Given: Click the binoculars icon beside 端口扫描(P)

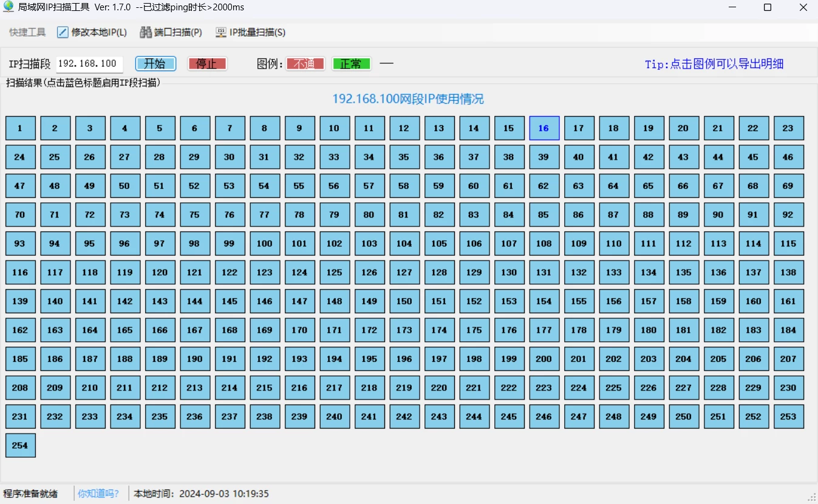Looking at the screenshot, I should [x=145, y=32].
